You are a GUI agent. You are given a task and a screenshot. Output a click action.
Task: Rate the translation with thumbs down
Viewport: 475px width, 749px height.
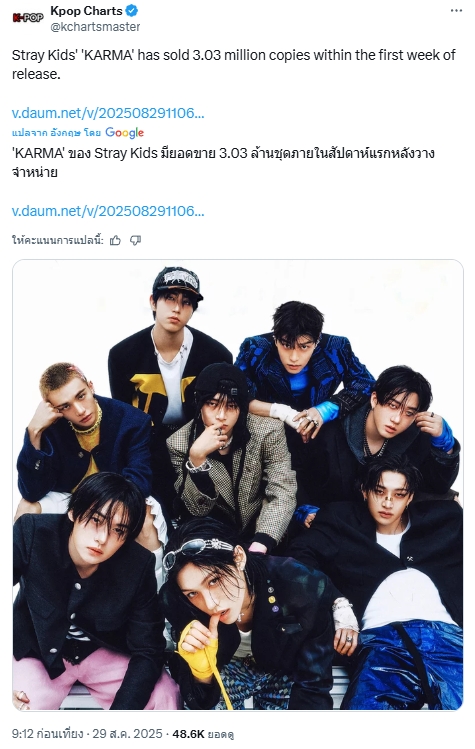pyautogui.click(x=136, y=240)
